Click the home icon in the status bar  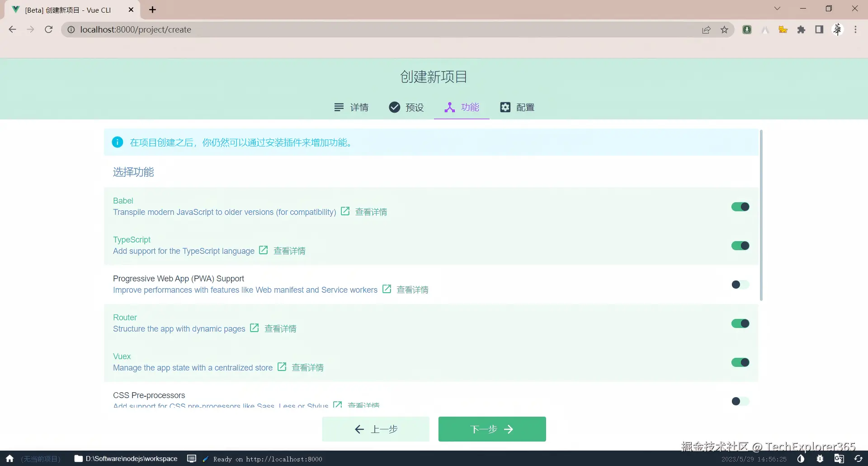[x=9, y=459]
